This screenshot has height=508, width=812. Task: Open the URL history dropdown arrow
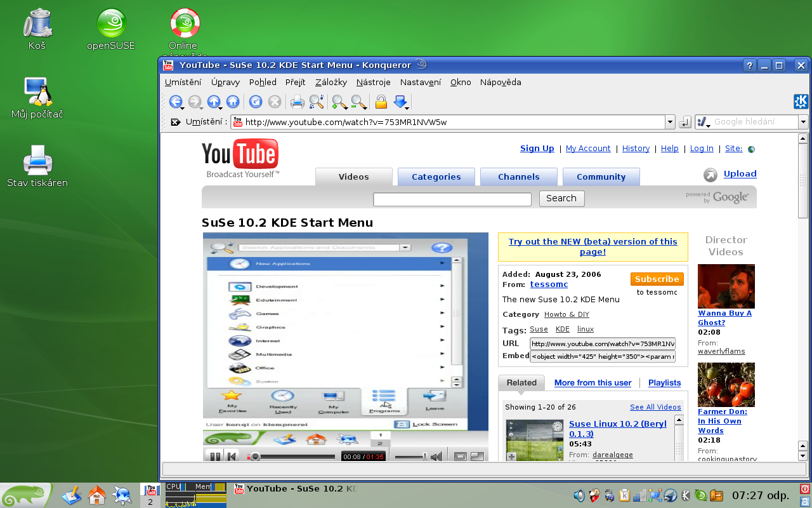(x=670, y=122)
